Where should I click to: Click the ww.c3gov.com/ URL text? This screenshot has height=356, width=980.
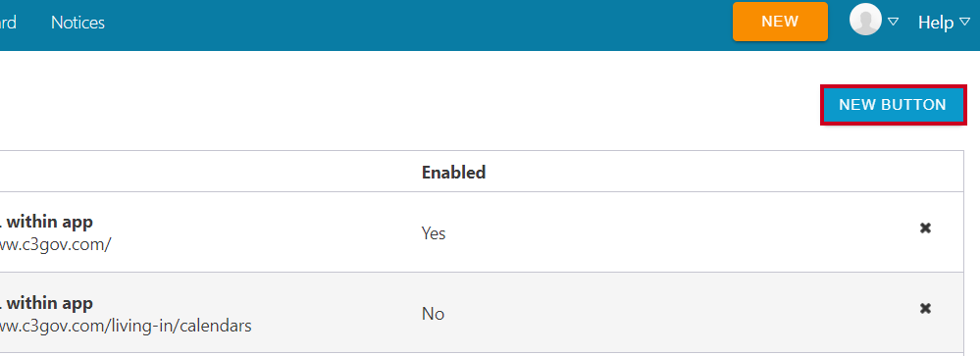tap(56, 243)
